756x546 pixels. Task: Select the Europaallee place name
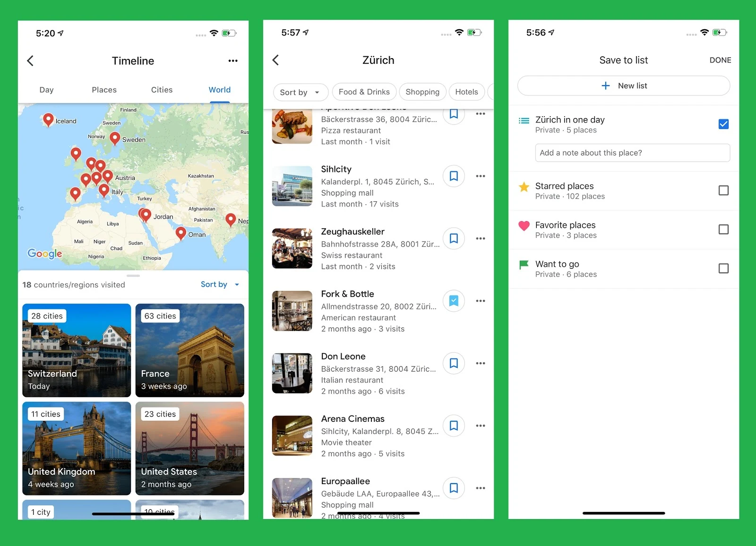point(345,481)
